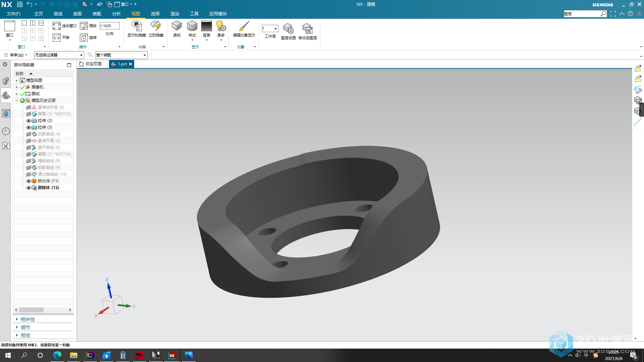Open File Explorer from taskbar

coord(73,355)
